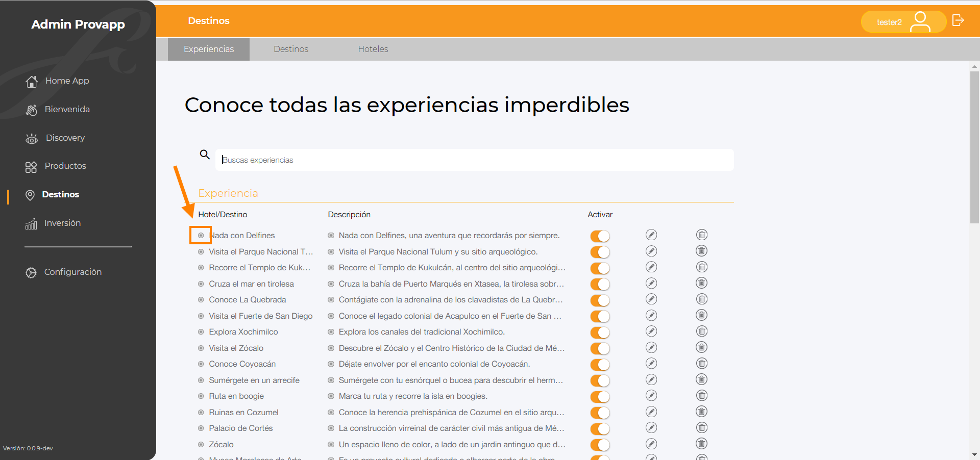Edit the Cruza el mar en tirolesa row

651,283
